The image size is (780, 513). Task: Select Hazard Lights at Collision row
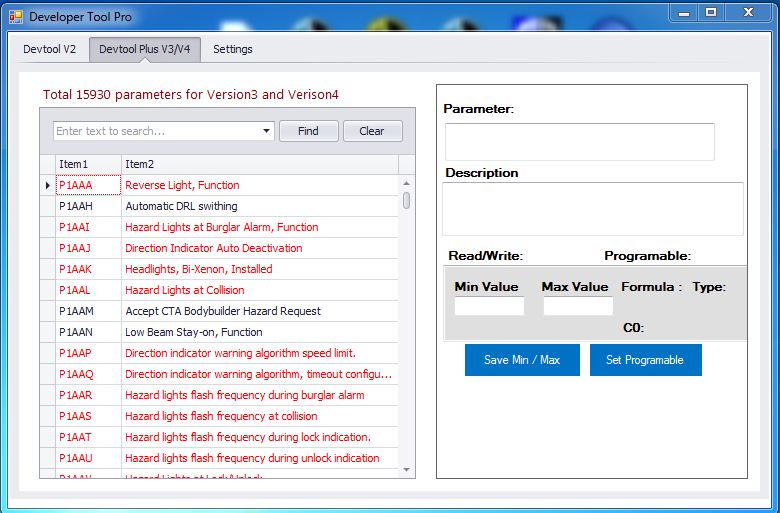pyautogui.click(x=260, y=290)
